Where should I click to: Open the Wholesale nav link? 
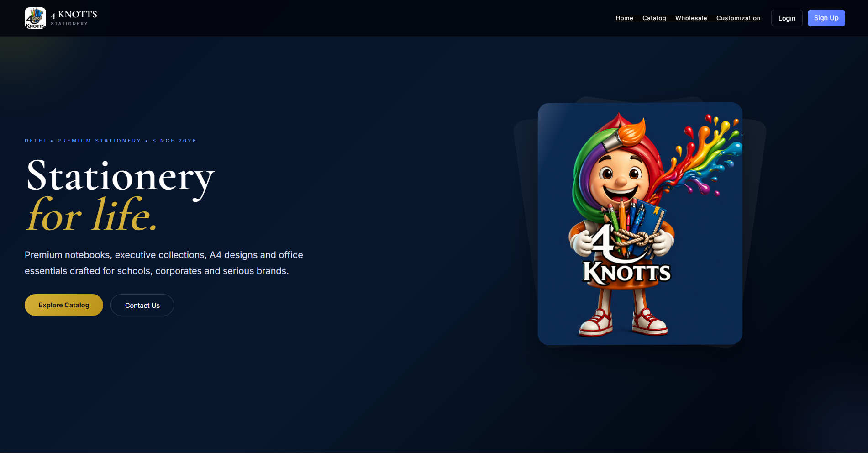point(691,18)
